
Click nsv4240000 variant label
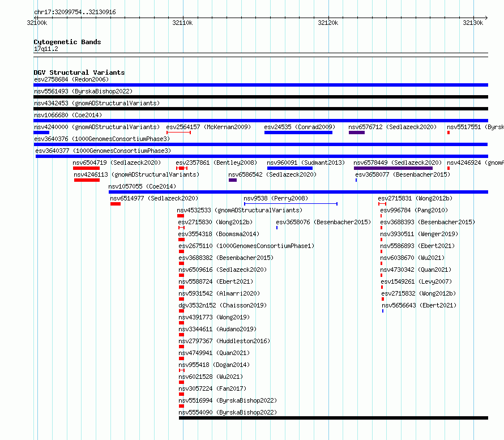[x=97, y=127]
